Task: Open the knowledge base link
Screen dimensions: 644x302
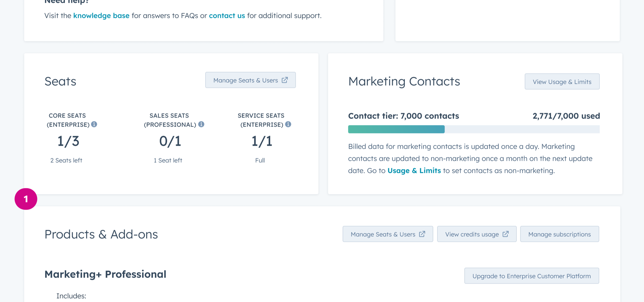Action: click(101, 16)
